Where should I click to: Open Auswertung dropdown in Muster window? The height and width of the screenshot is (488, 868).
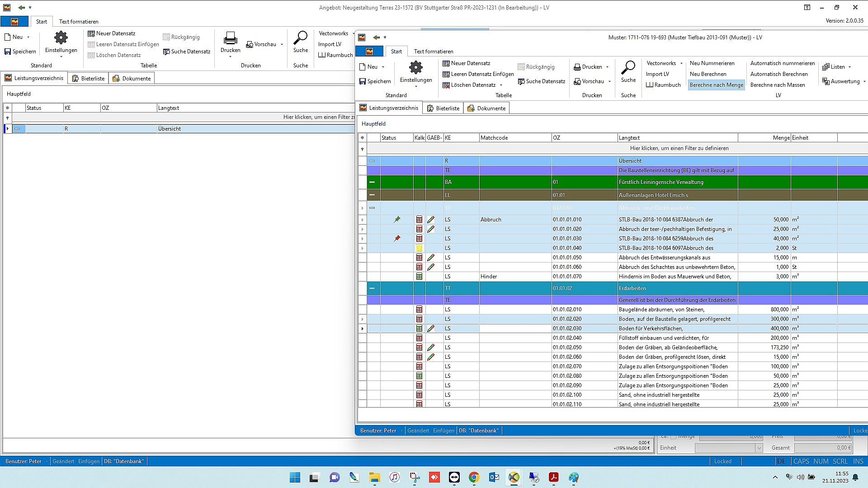click(x=864, y=81)
